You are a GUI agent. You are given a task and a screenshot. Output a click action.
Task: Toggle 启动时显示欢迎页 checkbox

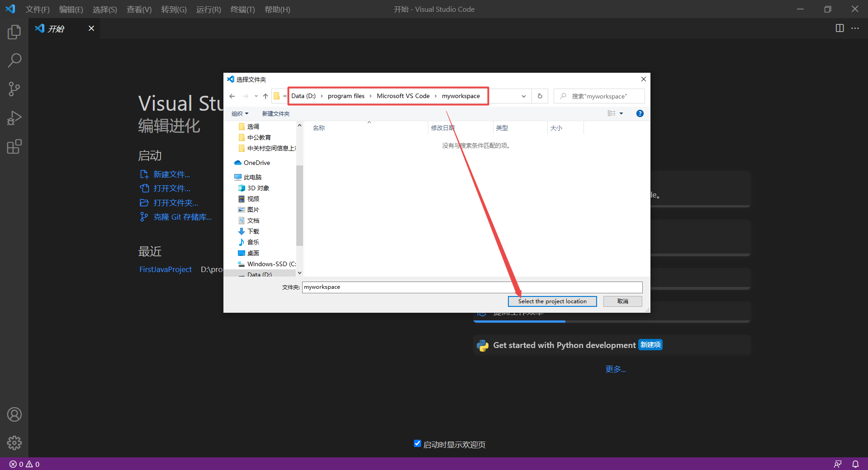417,443
